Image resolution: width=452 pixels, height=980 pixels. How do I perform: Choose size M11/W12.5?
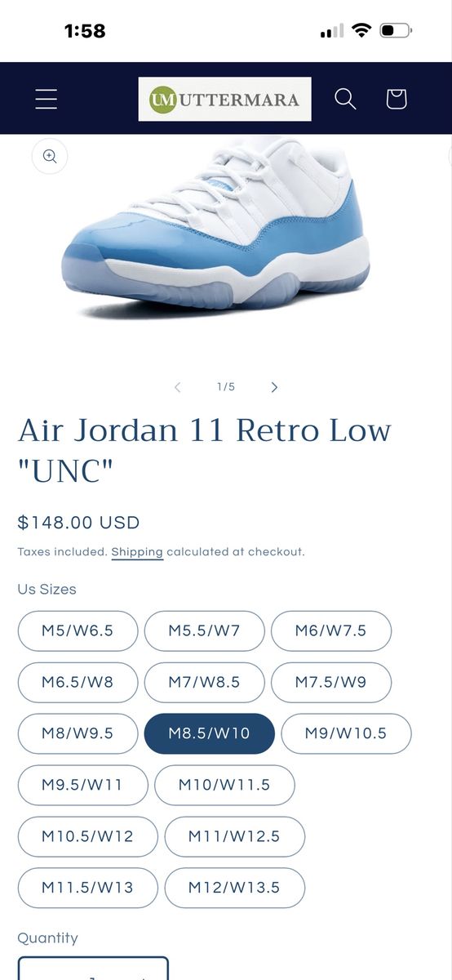(234, 836)
